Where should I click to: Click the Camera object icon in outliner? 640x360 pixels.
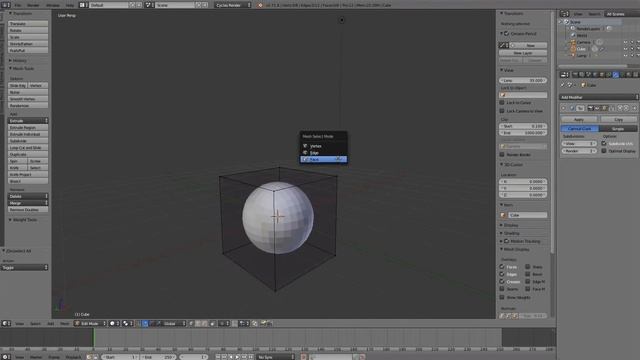pos(573,42)
